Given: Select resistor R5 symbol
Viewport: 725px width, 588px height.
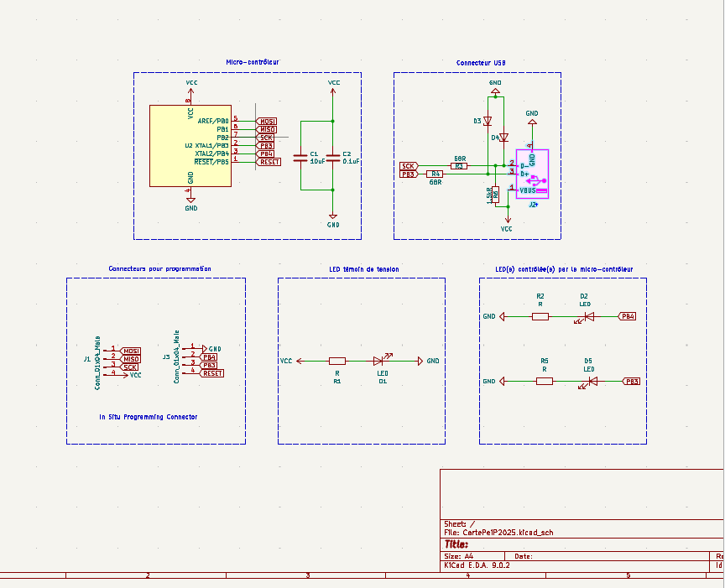Looking at the screenshot, I should [545, 381].
